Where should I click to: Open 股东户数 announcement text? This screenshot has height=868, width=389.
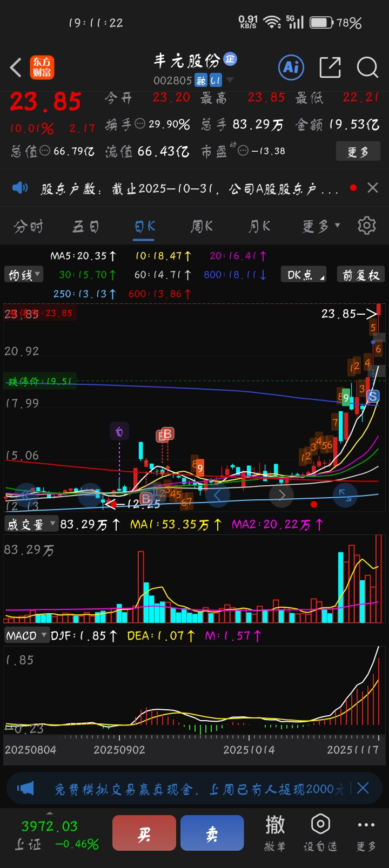pyautogui.click(x=189, y=189)
